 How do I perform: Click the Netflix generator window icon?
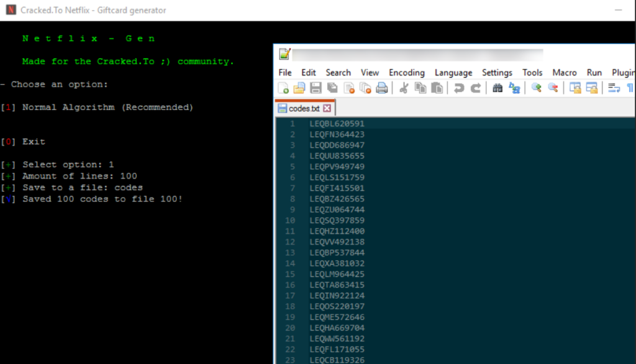(11, 10)
